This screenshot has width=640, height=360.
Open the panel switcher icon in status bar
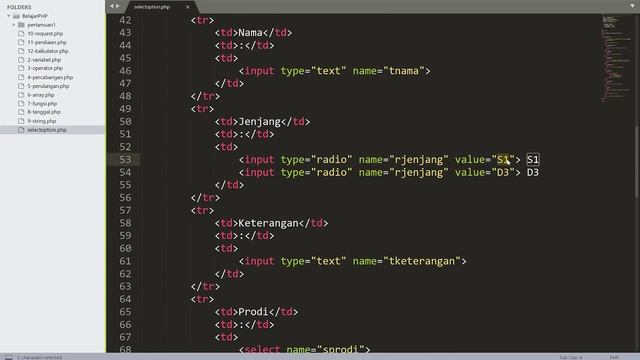point(9,357)
